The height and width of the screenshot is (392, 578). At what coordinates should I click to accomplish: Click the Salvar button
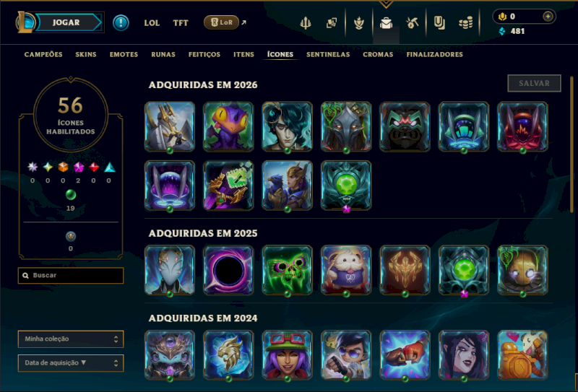534,83
